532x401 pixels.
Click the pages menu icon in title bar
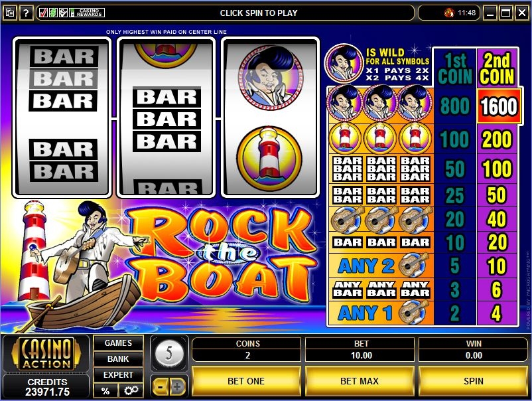click(x=10, y=13)
